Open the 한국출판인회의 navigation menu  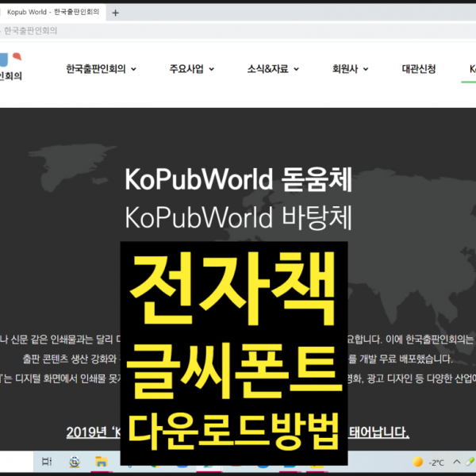click(96, 69)
